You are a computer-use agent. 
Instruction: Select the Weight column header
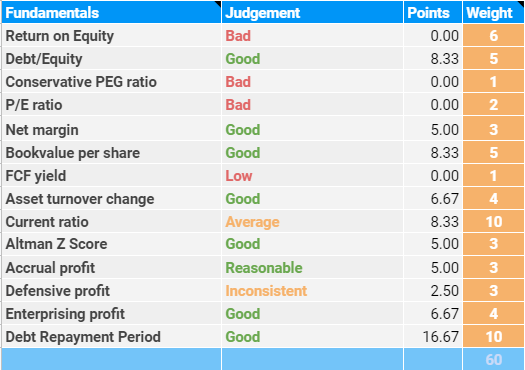click(493, 12)
